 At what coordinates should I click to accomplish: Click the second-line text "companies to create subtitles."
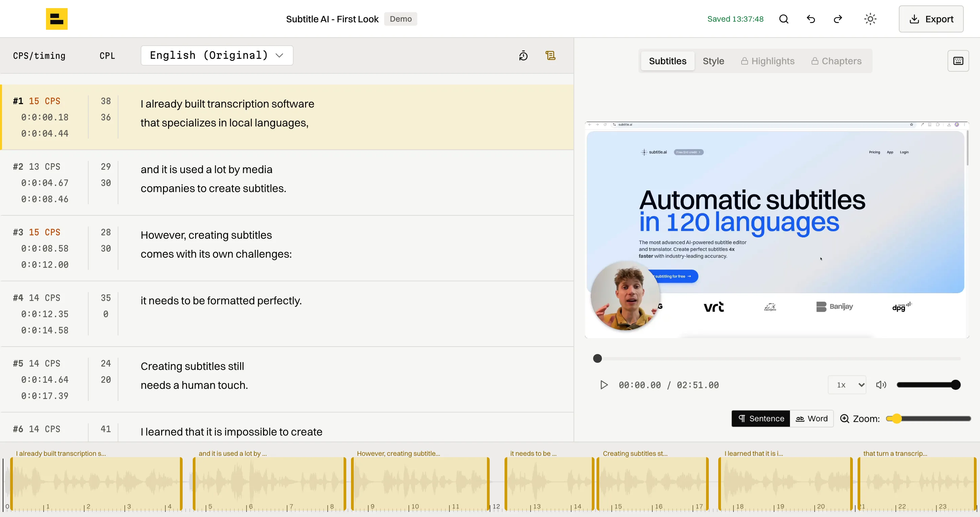(x=213, y=188)
